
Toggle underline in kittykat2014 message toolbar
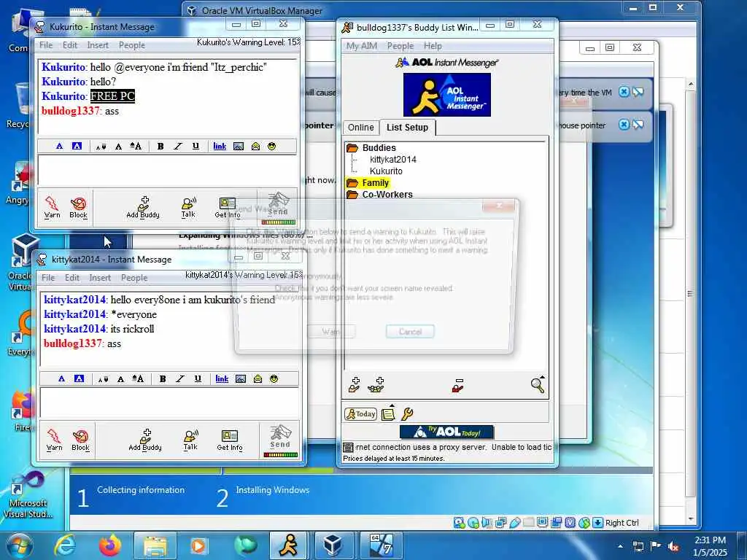pos(198,378)
